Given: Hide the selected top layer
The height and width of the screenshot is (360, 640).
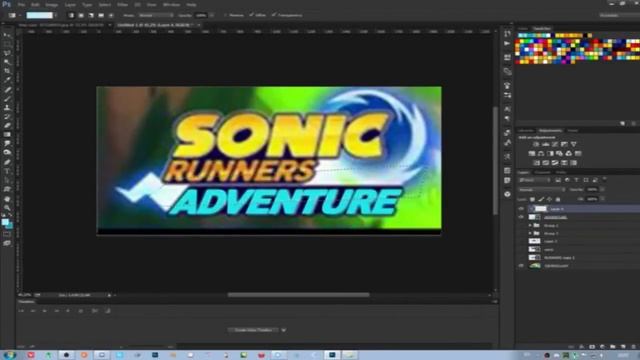Looking at the screenshot, I should coord(521,209).
